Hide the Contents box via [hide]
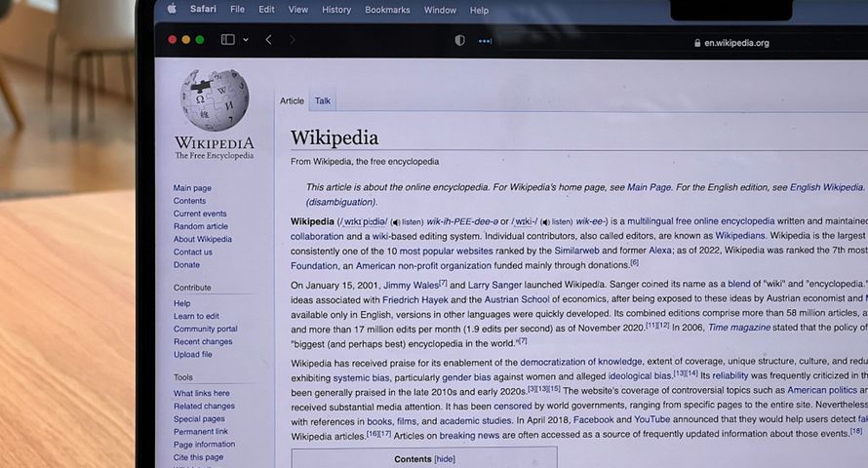 click(x=445, y=459)
